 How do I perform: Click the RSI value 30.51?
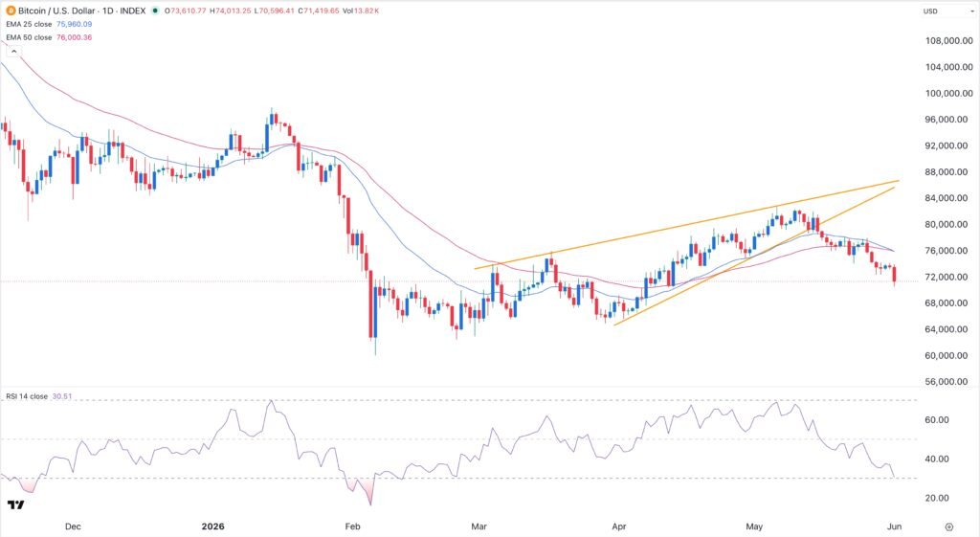click(62, 396)
